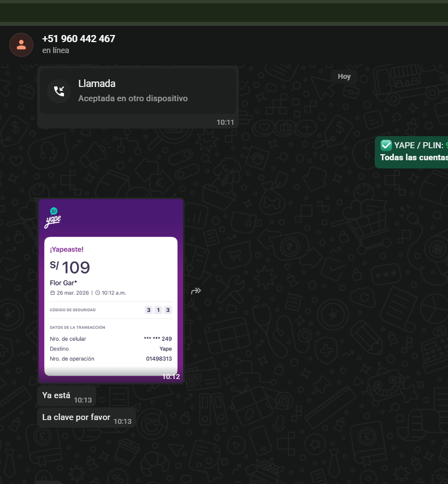The image size is (448, 484).
Task: Click the contact profile avatar icon
Action: [21, 44]
